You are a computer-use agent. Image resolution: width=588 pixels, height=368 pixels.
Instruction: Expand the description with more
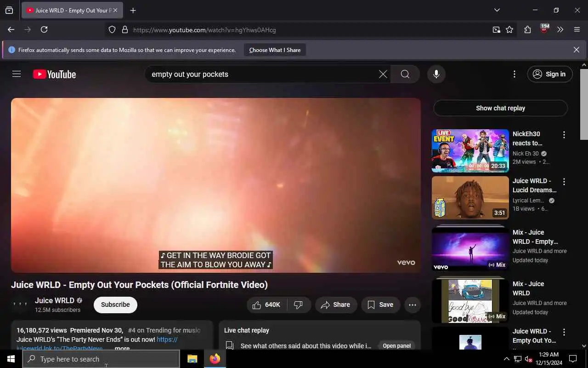pos(122,348)
